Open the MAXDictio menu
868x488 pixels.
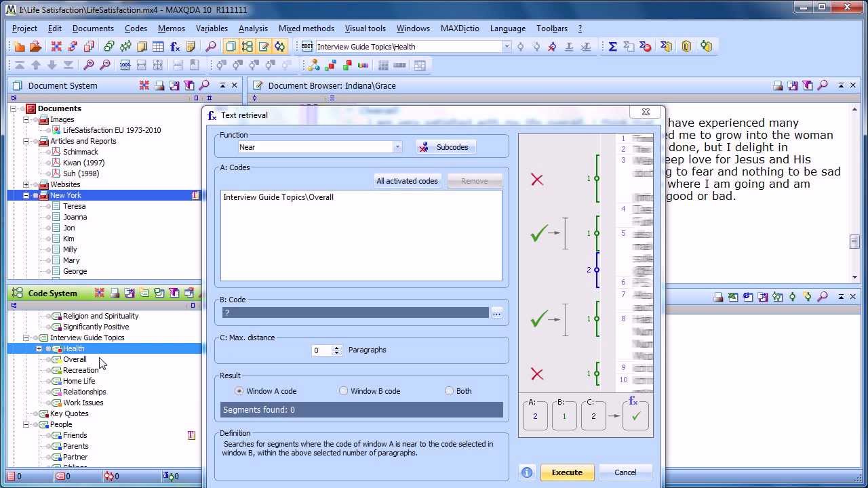[x=460, y=28]
